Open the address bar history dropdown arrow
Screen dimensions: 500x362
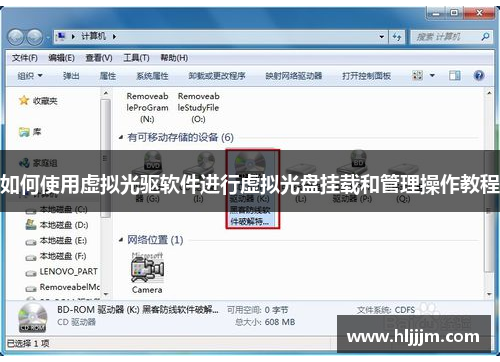pyautogui.click(x=382, y=37)
